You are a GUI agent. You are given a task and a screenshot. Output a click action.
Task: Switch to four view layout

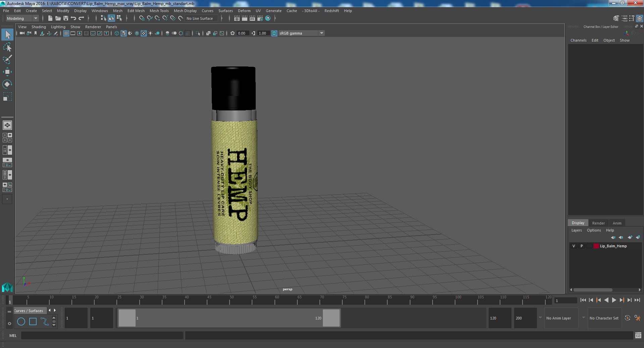(x=7, y=138)
